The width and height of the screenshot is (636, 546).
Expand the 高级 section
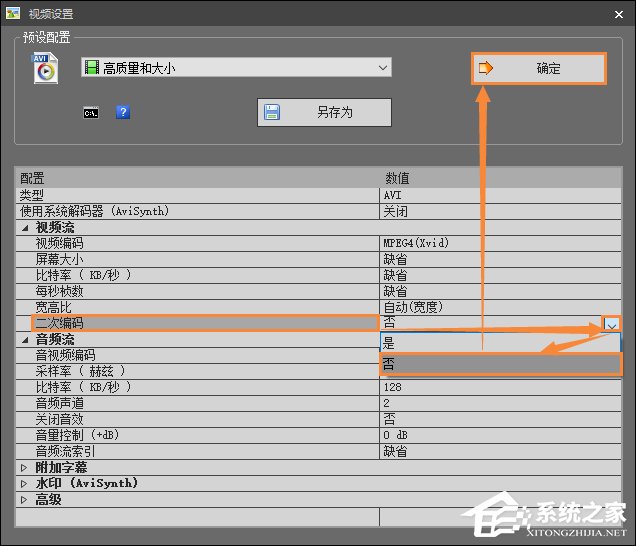pos(24,500)
